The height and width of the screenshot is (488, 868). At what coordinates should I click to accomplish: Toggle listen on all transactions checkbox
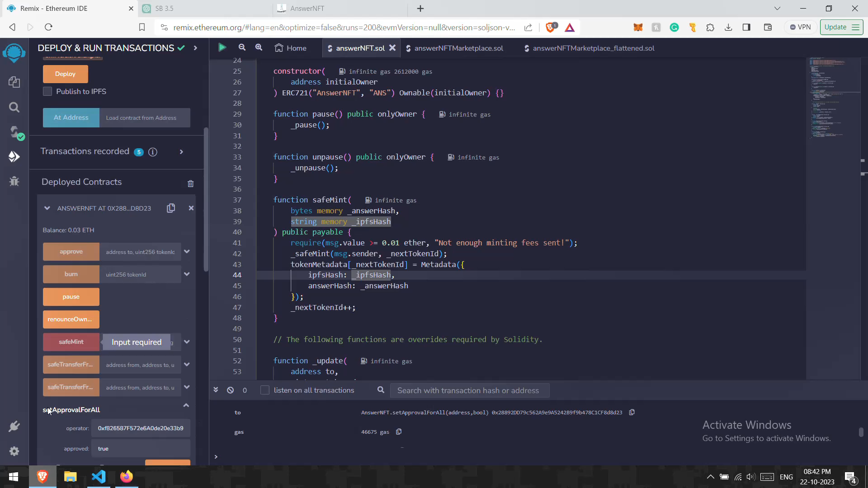(x=265, y=390)
